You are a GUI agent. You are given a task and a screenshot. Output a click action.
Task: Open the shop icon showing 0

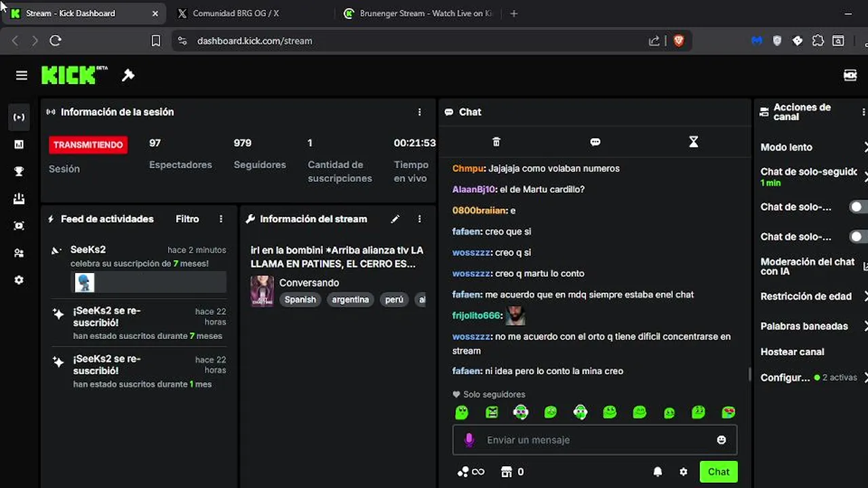point(512,472)
